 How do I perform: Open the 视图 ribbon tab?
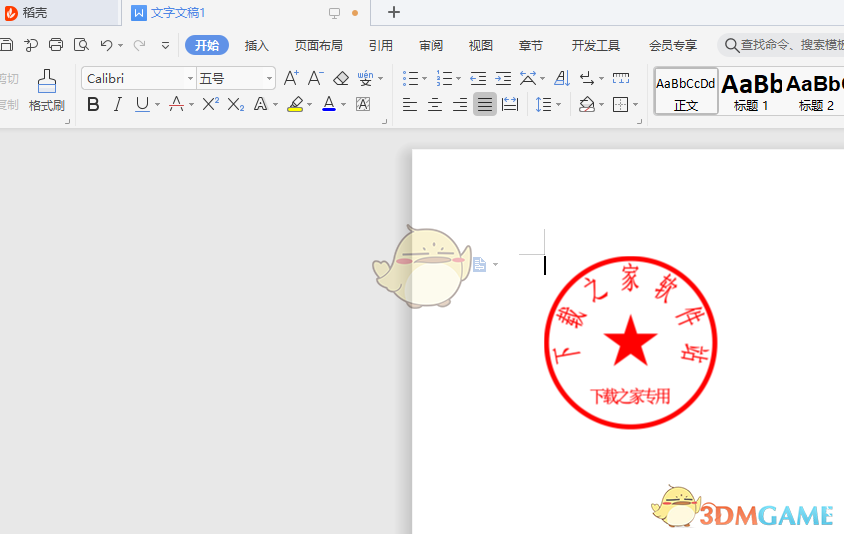click(x=481, y=46)
